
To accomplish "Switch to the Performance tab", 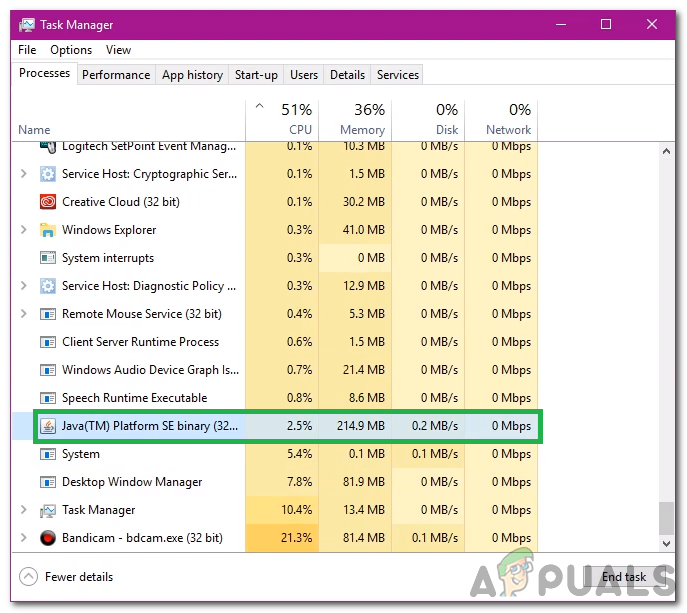I will tap(116, 75).
